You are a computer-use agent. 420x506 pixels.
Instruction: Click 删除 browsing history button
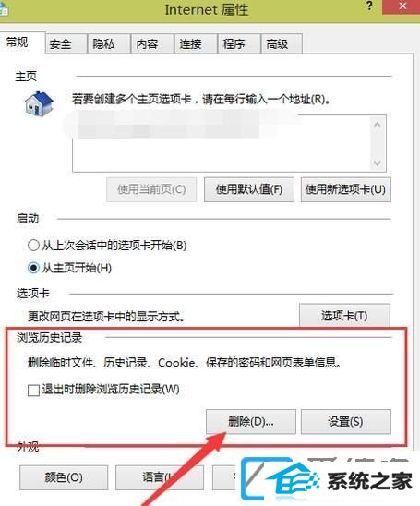tap(251, 421)
